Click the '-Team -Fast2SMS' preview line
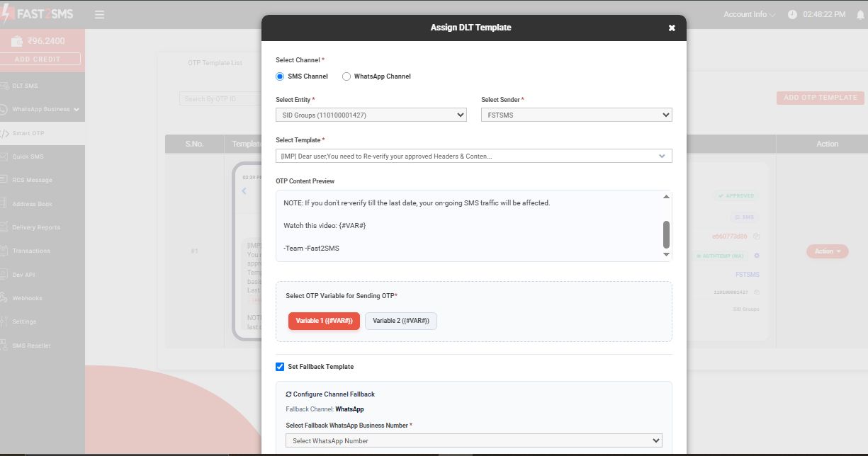868x456 pixels. click(x=311, y=248)
